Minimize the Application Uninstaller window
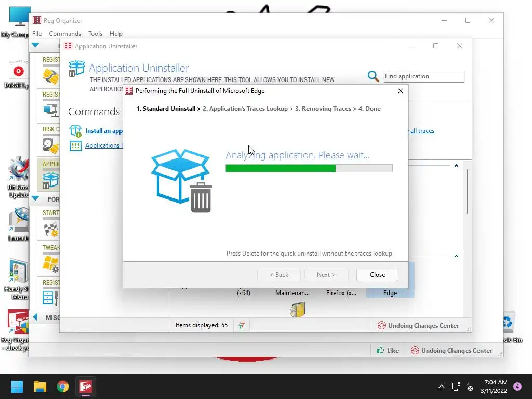Viewport: 532px width, 399px height. click(x=413, y=46)
